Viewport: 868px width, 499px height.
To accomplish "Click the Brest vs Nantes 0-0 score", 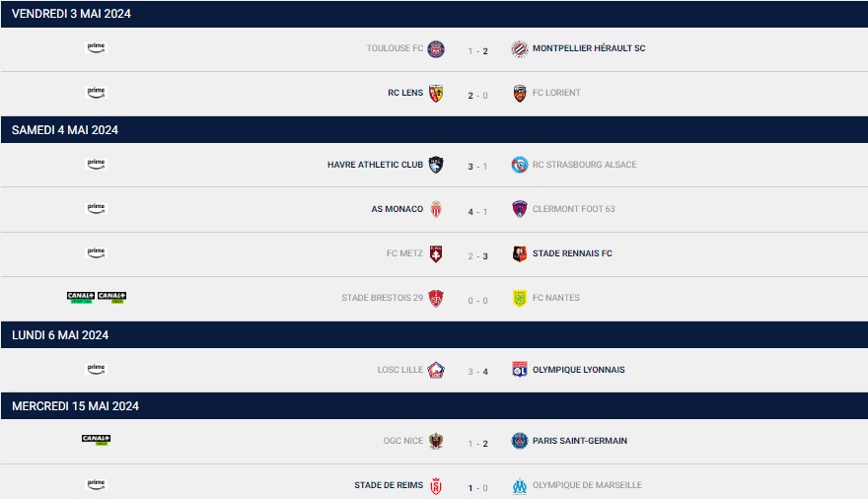I will [477, 299].
